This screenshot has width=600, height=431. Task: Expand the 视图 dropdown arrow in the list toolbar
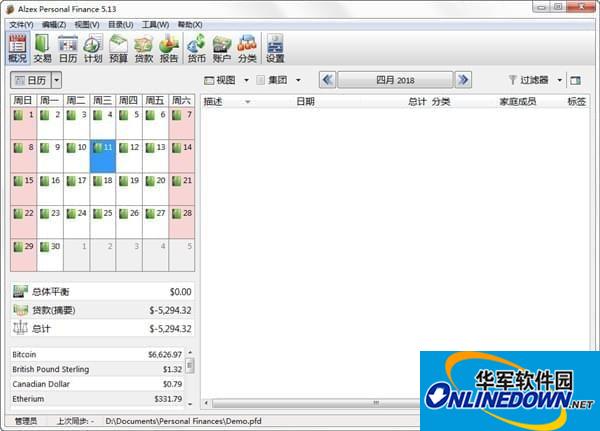246,80
